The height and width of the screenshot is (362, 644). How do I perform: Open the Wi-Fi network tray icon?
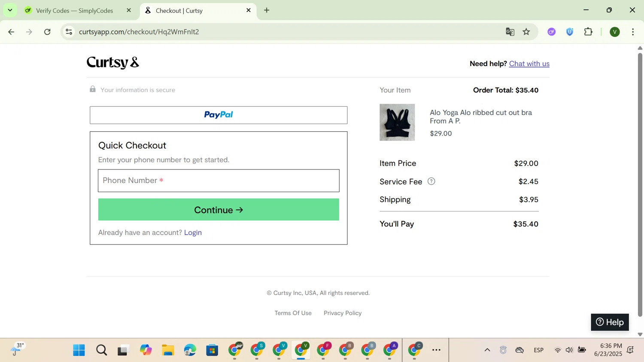(558, 350)
